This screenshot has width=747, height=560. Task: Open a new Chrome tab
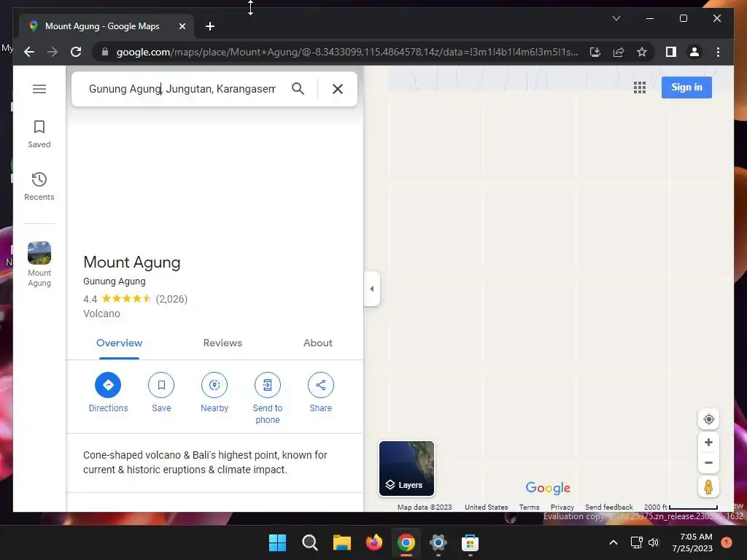(209, 26)
